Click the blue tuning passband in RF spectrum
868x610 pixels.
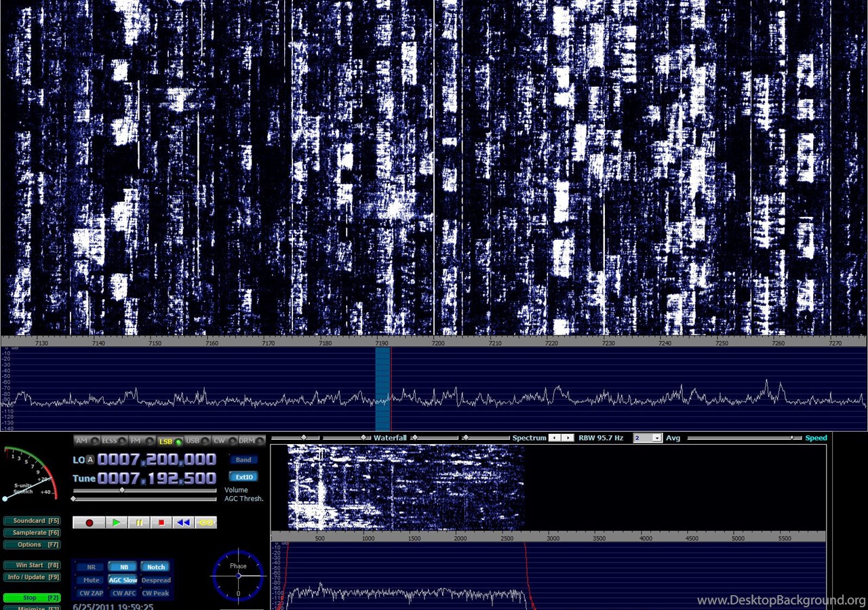click(382, 388)
